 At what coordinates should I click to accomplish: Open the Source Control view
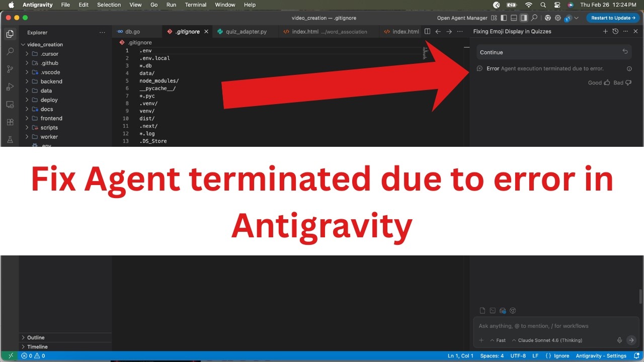point(10,69)
